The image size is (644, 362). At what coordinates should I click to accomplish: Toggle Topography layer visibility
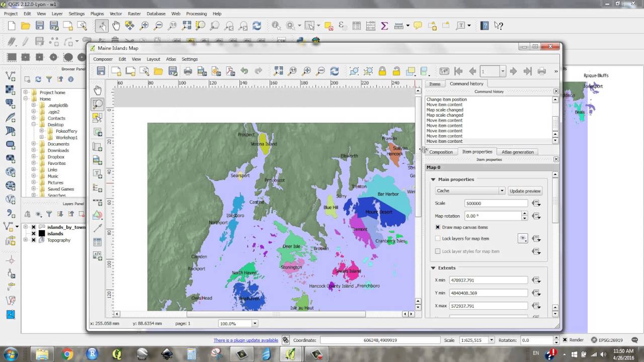tap(34, 240)
